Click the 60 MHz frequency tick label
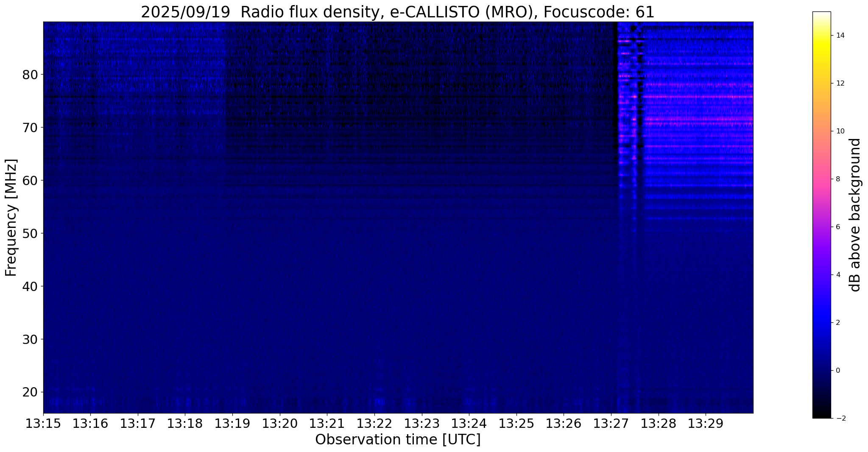The height and width of the screenshot is (452, 868). click(30, 180)
